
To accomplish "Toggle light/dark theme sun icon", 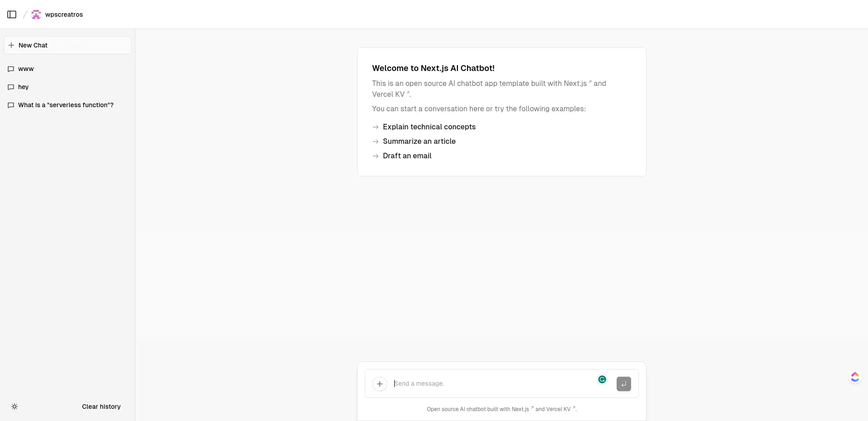I will (x=14, y=407).
